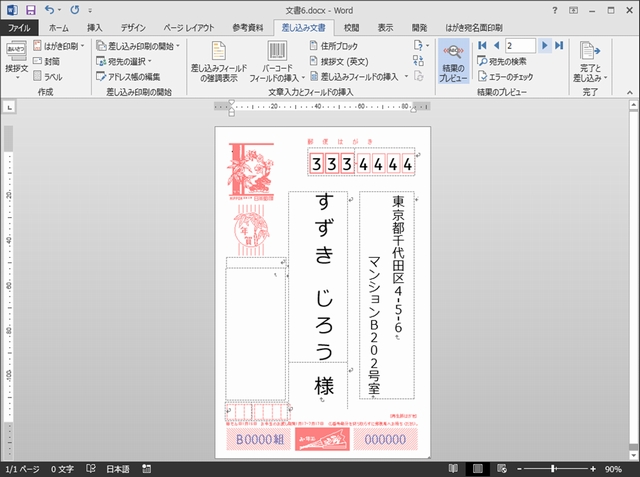Click the recipient name すずき じろう text box
This screenshot has height=477, width=640.
318,277
